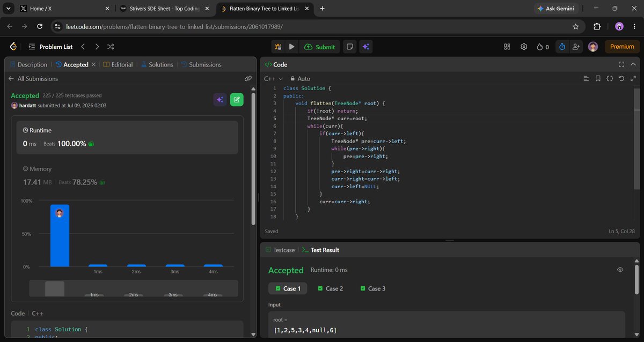Click the invite collaborator icon
Image resolution: width=644 pixels, height=342 pixels.
pos(576,47)
